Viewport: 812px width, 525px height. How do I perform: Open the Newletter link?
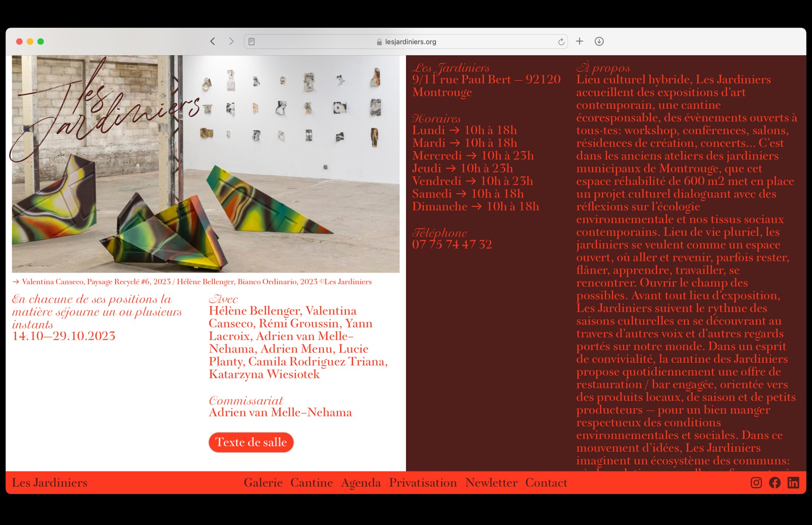pyautogui.click(x=491, y=482)
